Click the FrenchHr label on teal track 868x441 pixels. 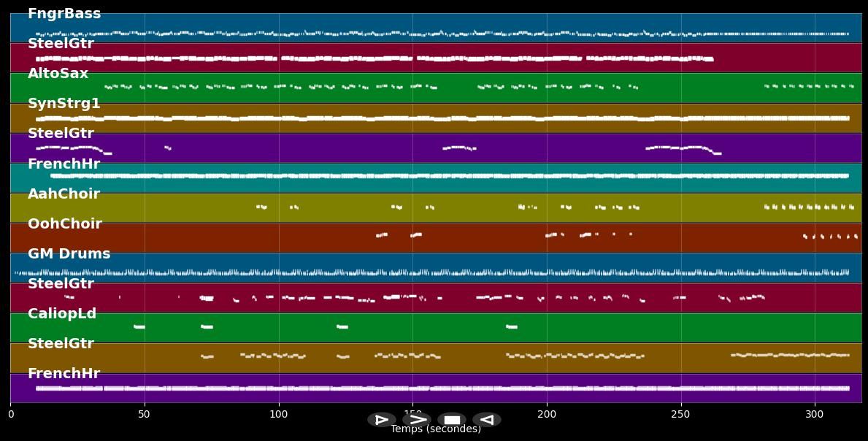pyautogui.click(x=64, y=164)
